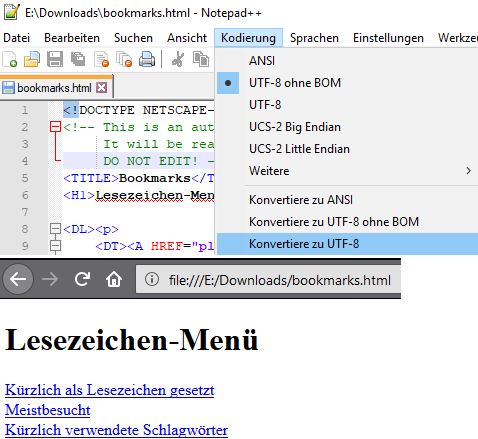Click the Open file folder icon
Screen dimensions: 478x439
(x=32, y=60)
